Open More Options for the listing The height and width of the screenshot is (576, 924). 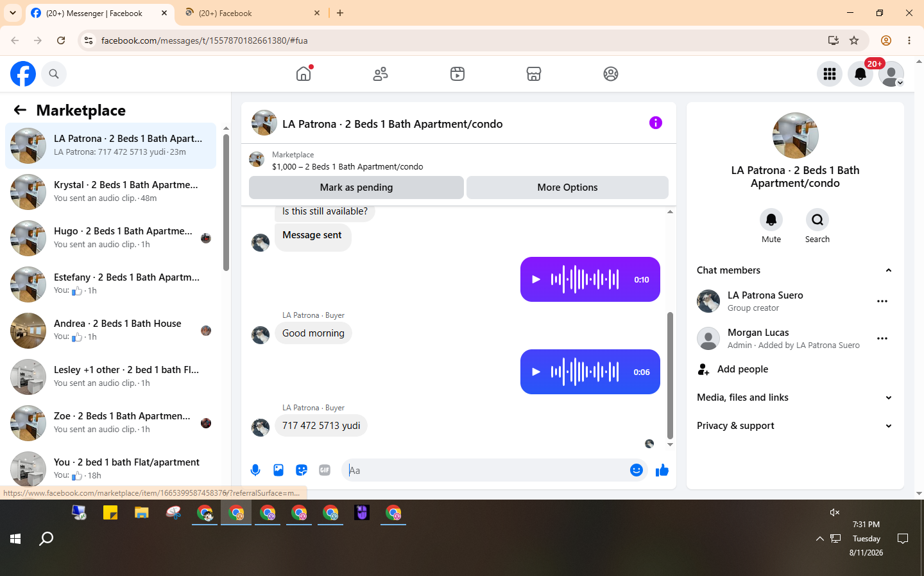click(x=567, y=188)
